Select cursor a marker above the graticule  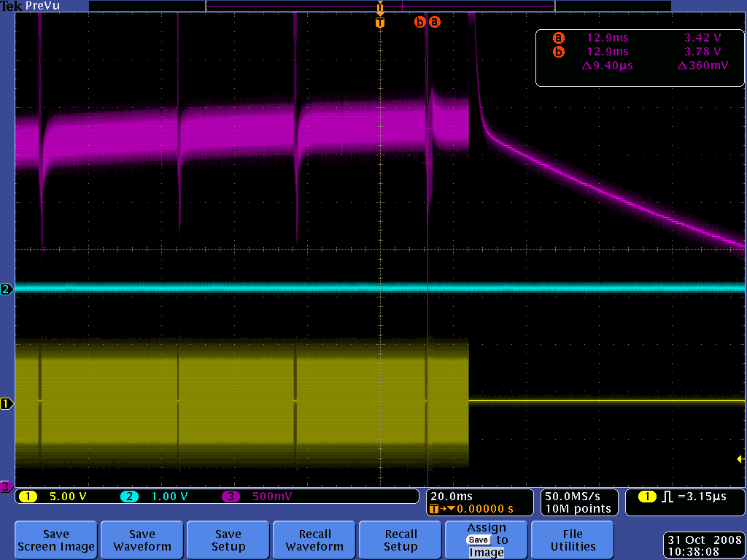coord(435,22)
